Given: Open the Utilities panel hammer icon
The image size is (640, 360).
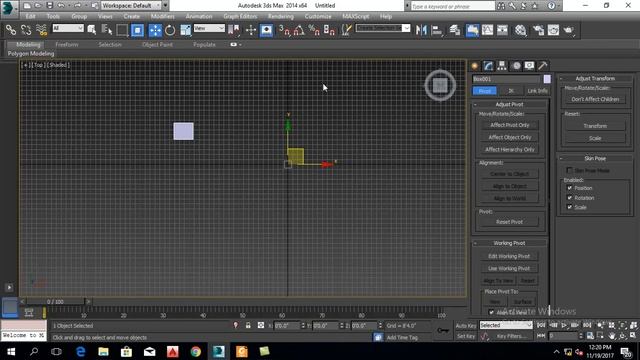Looking at the screenshot, I should tap(543, 66).
